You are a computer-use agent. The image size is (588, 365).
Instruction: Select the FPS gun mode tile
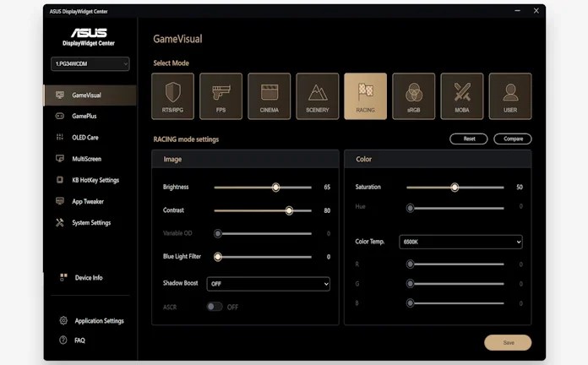tap(220, 96)
